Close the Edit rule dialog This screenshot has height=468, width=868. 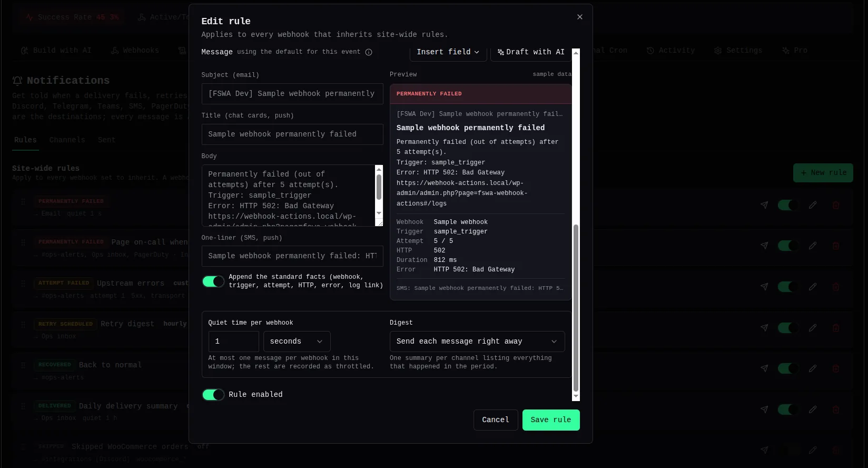pyautogui.click(x=580, y=17)
